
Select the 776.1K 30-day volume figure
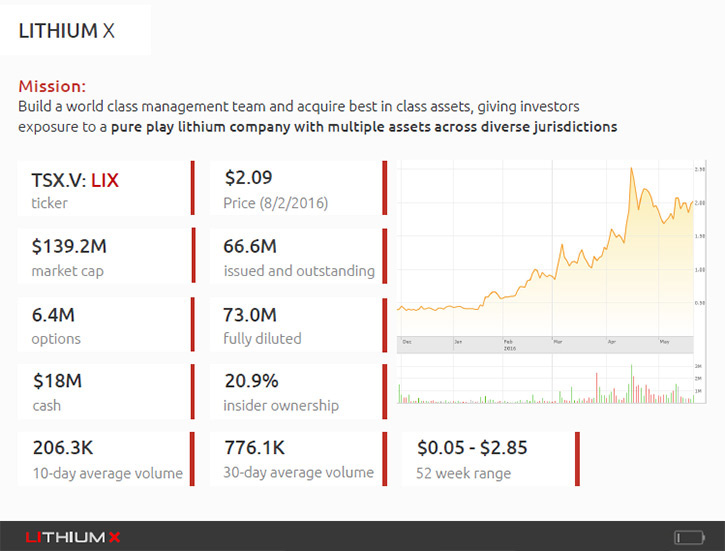(x=254, y=448)
